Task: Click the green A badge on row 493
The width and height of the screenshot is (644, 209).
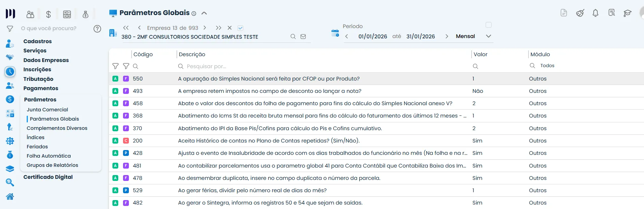Action: click(116, 91)
